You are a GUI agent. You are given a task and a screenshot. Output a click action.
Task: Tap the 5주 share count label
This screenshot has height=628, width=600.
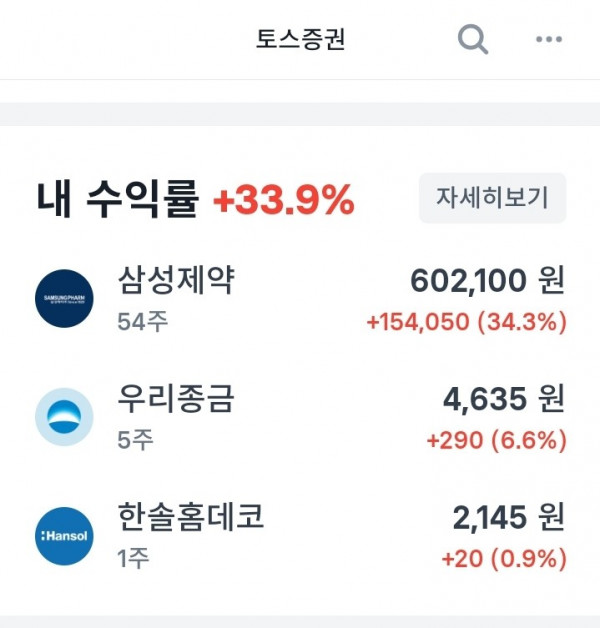pos(135,440)
